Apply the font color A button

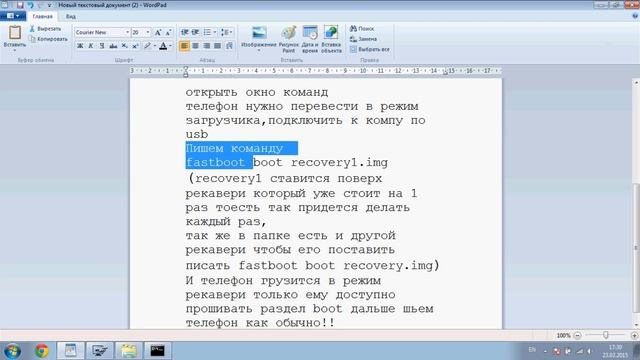(x=163, y=46)
